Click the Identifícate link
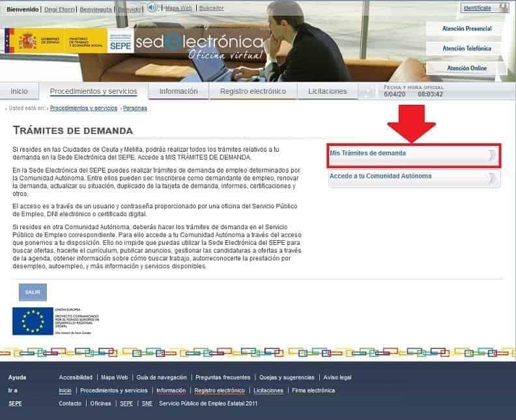 [x=477, y=8]
